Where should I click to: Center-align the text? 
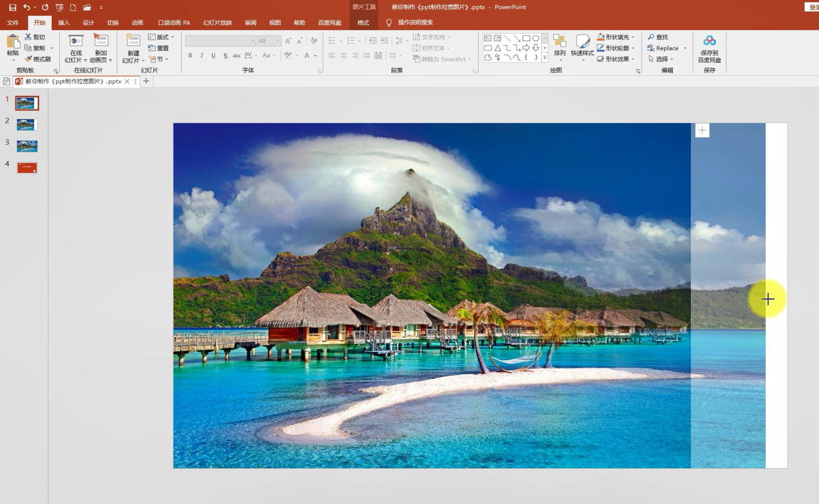343,56
